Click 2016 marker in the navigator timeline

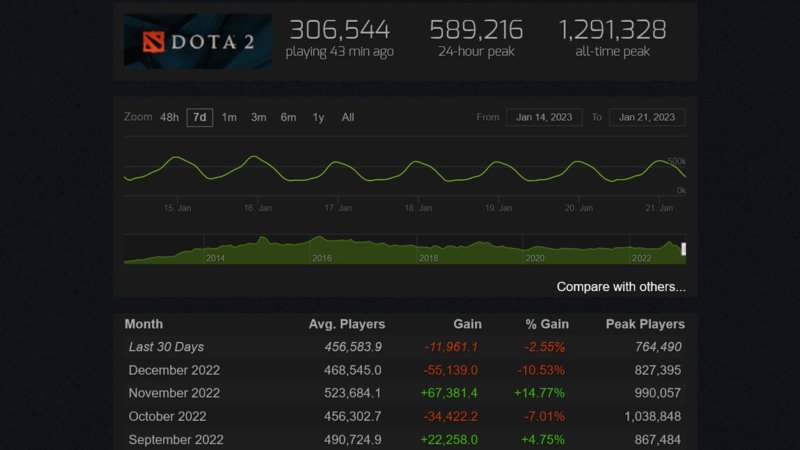(x=322, y=258)
